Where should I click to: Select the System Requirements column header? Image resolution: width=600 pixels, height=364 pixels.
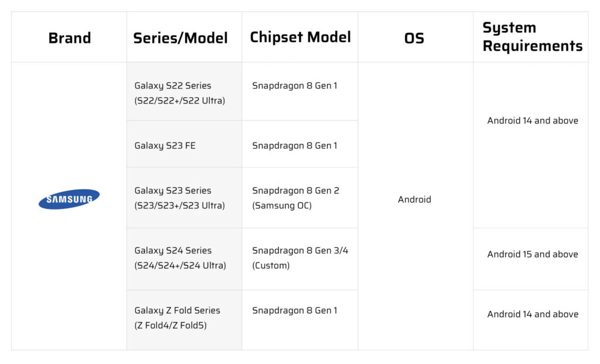coord(532,37)
